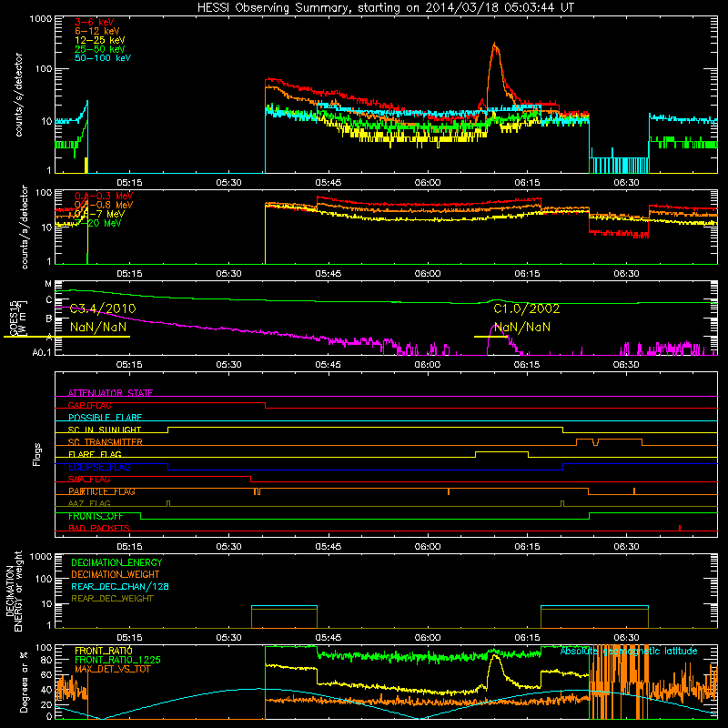
Task: Select the 50-100 keV legend label
Action: coord(103,58)
